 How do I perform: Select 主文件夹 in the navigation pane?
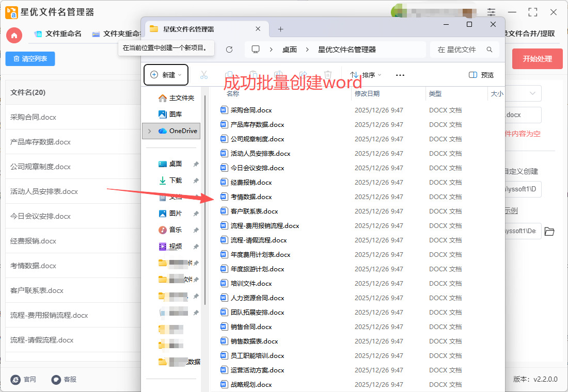[x=177, y=98]
